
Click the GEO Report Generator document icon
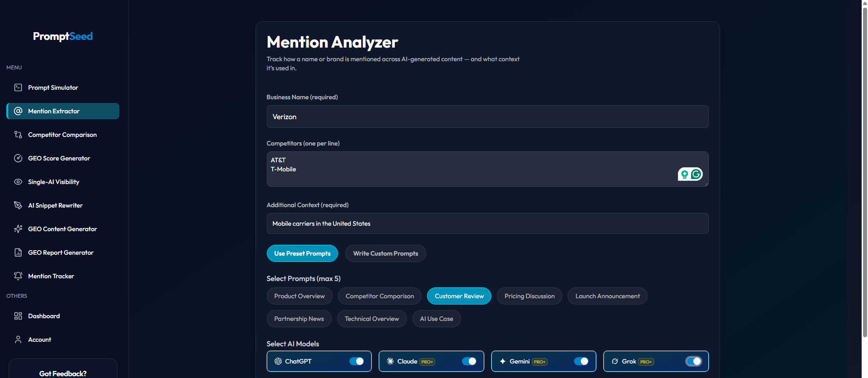point(18,252)
